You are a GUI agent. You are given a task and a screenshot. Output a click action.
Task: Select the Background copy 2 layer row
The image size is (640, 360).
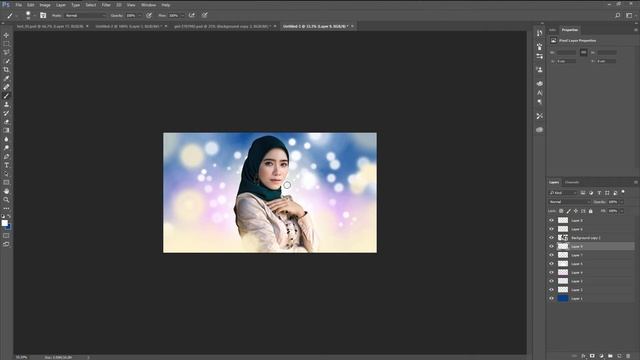point(591,238)
